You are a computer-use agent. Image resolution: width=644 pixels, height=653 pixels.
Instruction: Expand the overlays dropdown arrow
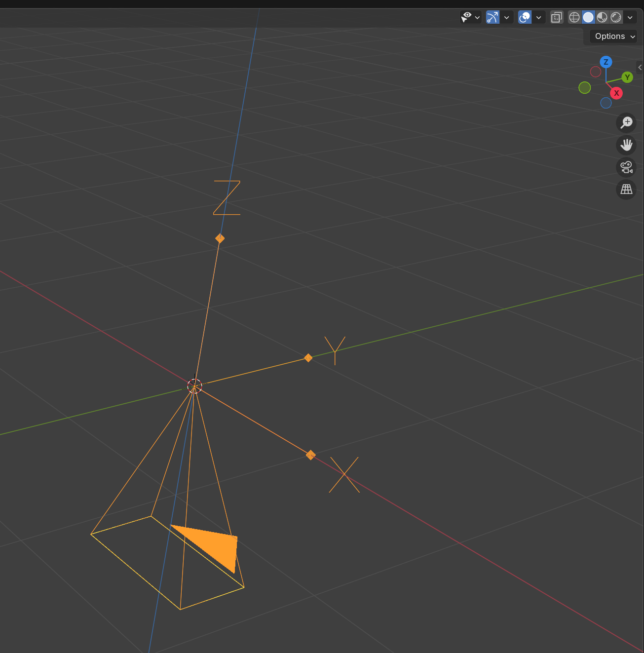coord(538,17)
